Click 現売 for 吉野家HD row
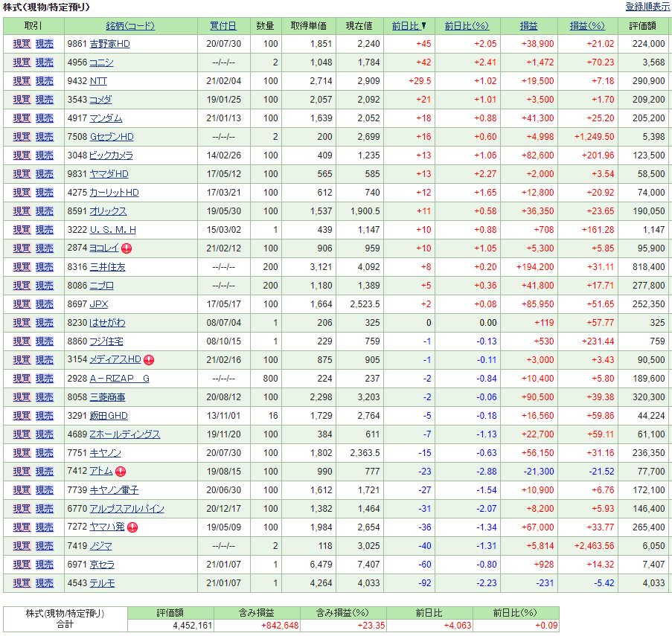Image resolution: width=672 pixels, height=636 pixels. point(44,44)
